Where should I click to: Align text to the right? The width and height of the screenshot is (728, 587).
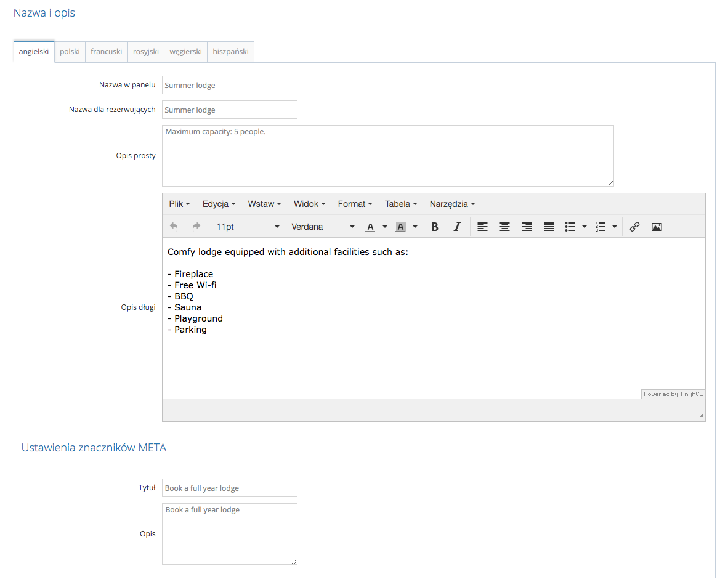point(527,227)
